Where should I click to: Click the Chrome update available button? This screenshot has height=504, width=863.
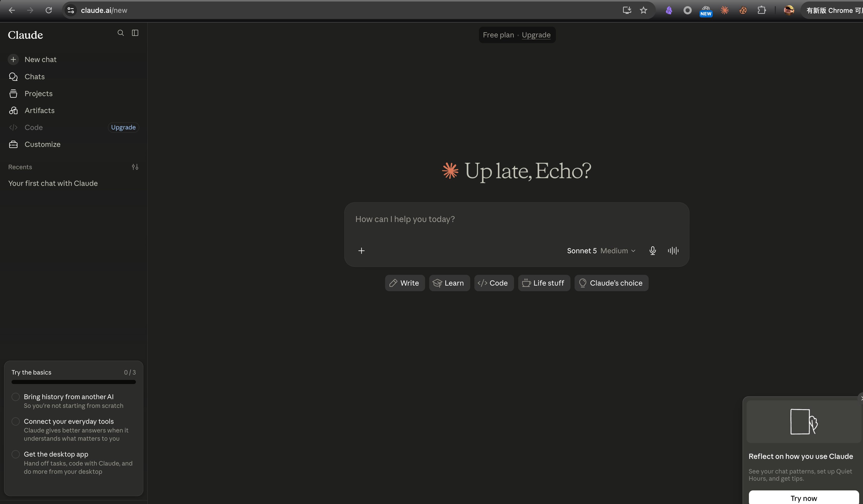(x=833, y=10)
